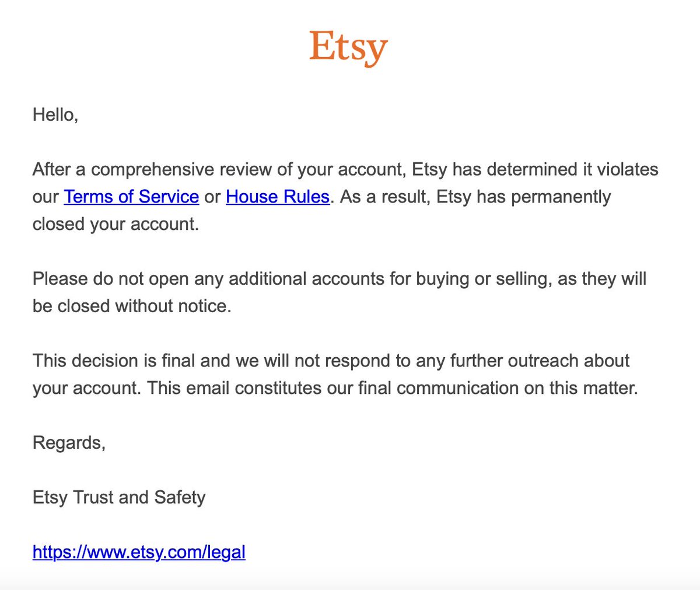700x590 pixels.
Task: Open the House Rules link
Action: (x=278, y=197)
